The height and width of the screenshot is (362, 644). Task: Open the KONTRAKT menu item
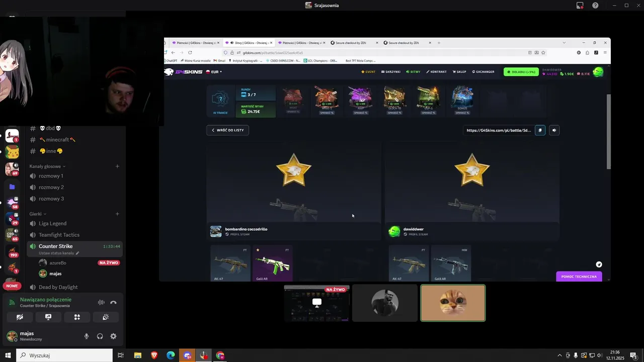pyautogui.click(x=436, y=72)
